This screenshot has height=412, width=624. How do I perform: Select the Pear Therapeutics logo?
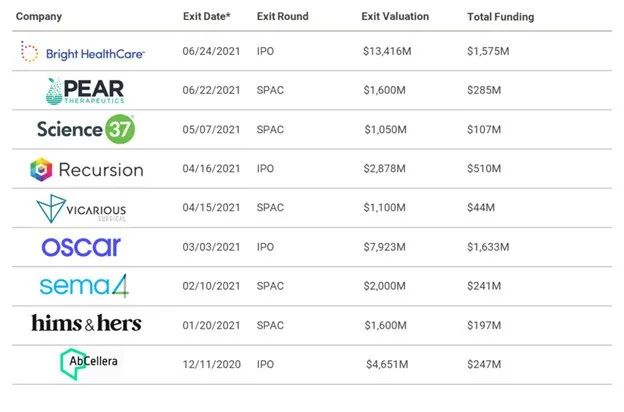pyautogui.click(x=85, y=90)
